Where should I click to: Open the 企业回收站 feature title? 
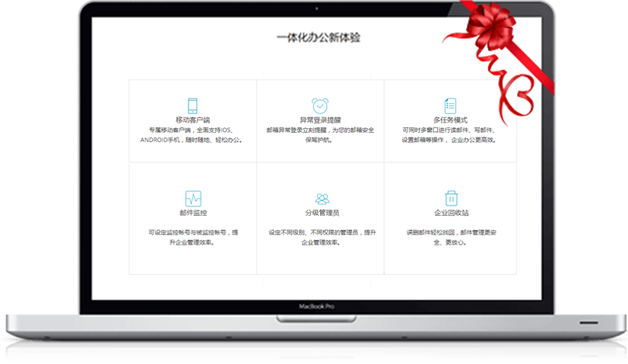451,213
